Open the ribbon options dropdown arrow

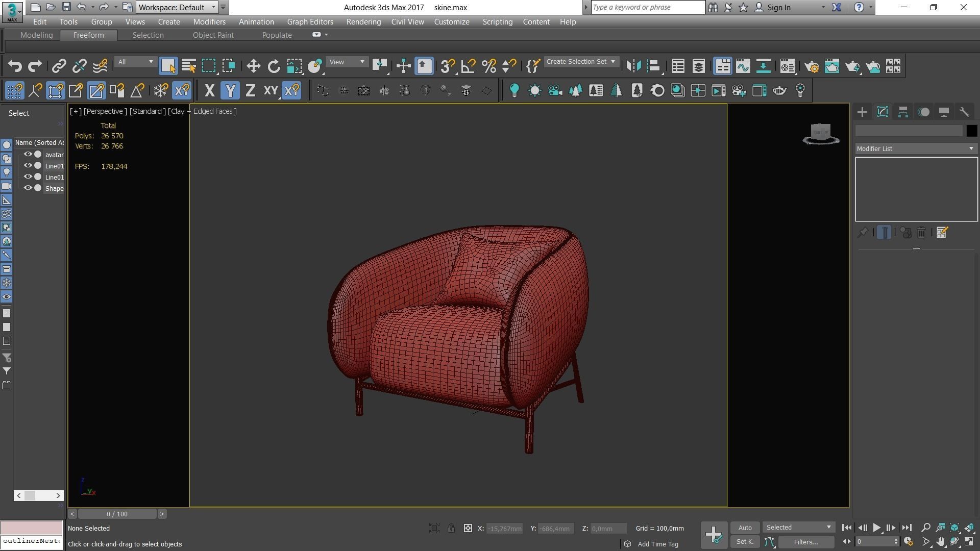[x=326, y=35]
